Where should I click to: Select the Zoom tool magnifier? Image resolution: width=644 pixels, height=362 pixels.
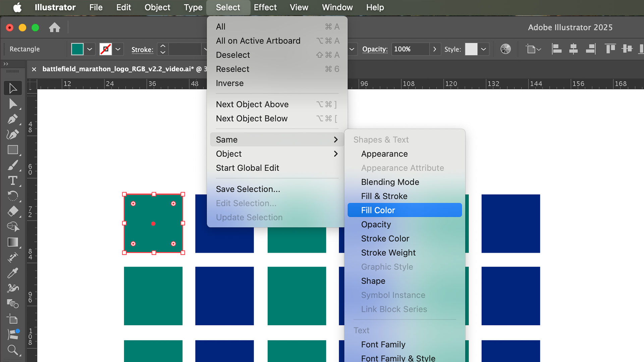(13, 350)
